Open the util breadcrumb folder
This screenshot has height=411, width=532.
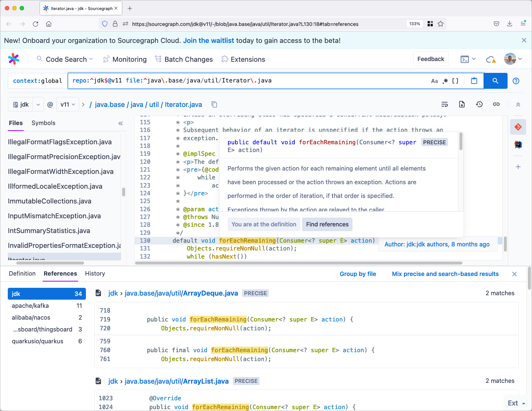pyautogui.click(x=154, y=105)
